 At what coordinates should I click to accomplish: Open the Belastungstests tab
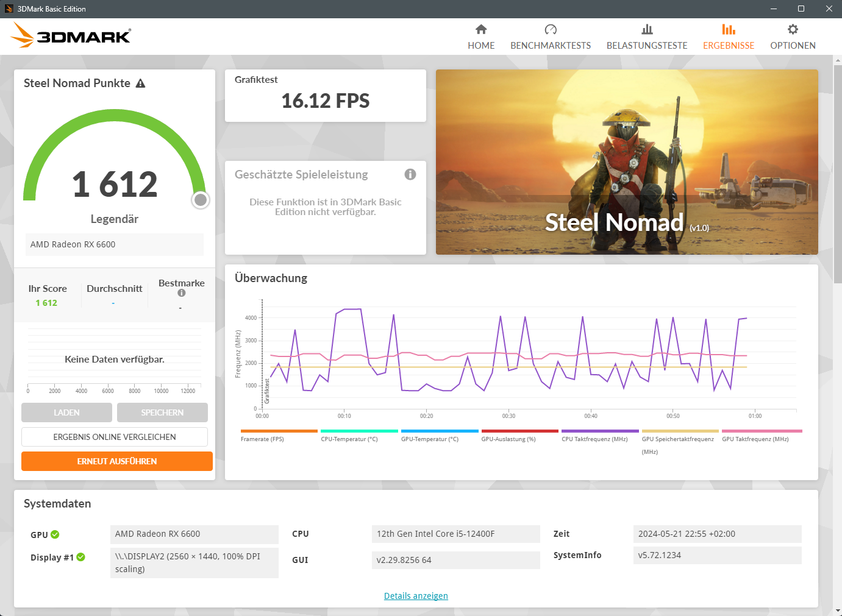(647, 37)
